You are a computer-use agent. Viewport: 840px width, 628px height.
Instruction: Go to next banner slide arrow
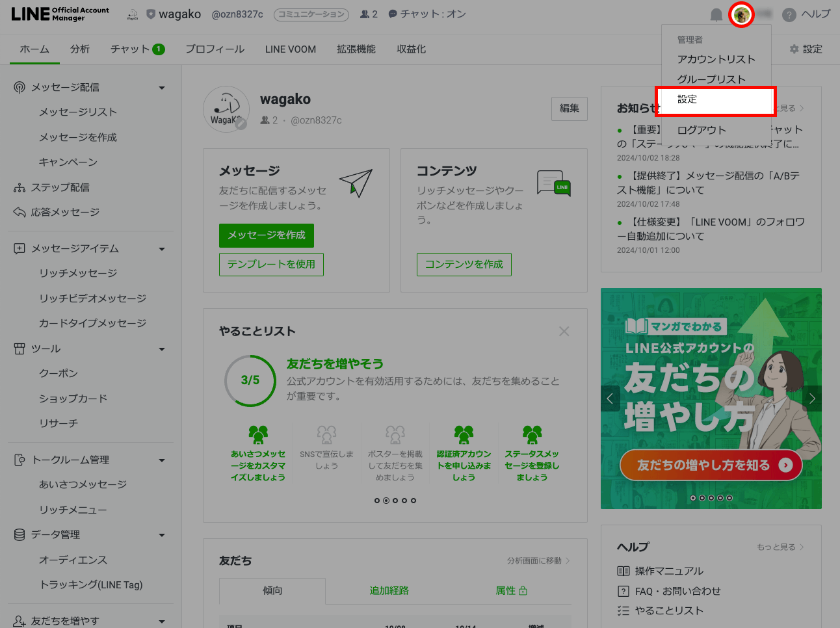pyautogui.click(x=812, y=399)
